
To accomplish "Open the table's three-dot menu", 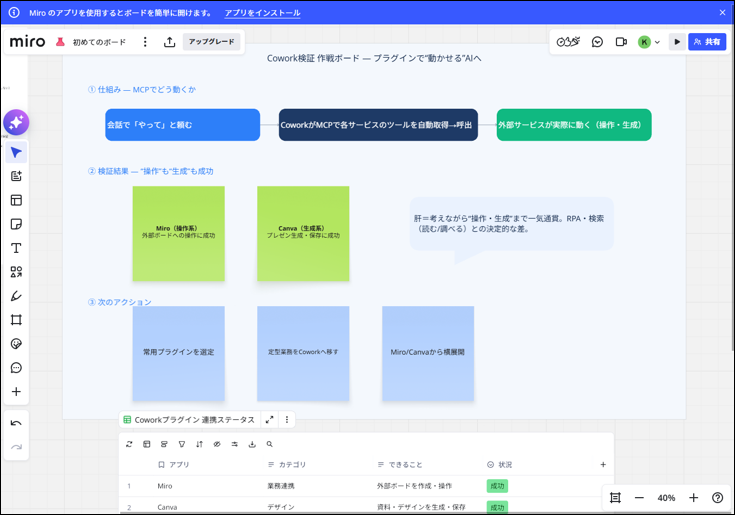I will tap(287, 420).
